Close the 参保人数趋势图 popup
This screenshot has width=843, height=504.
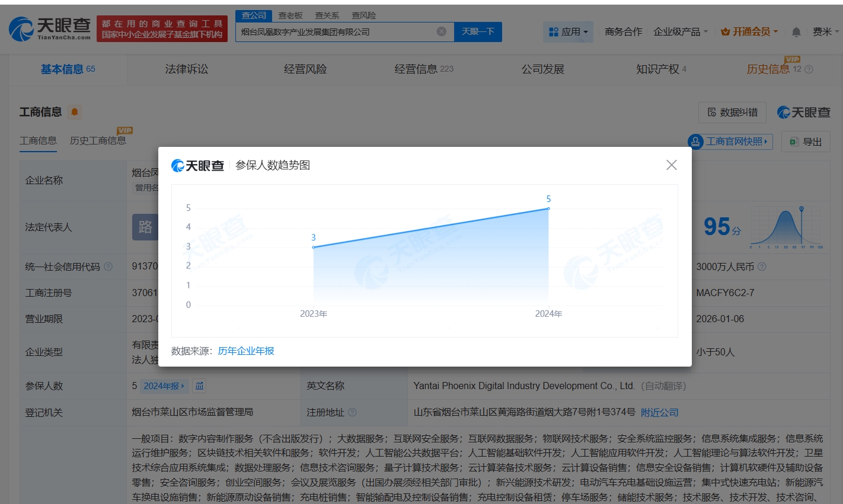tap(671, 165)
